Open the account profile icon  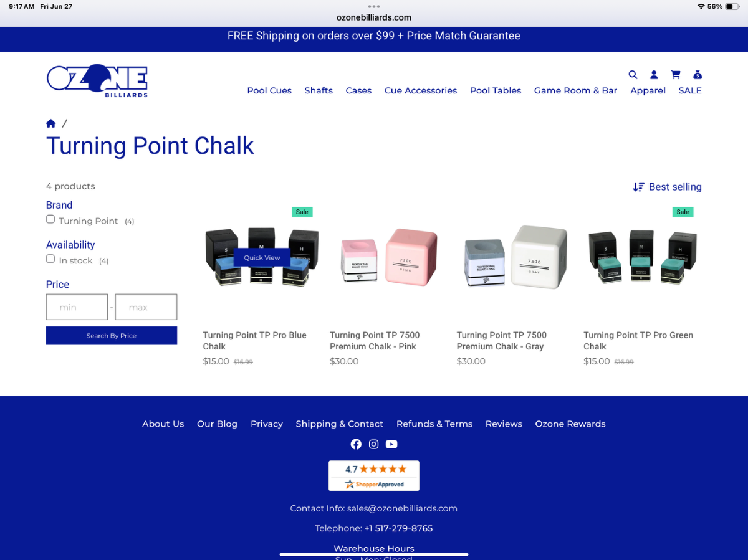coord(654,75)
